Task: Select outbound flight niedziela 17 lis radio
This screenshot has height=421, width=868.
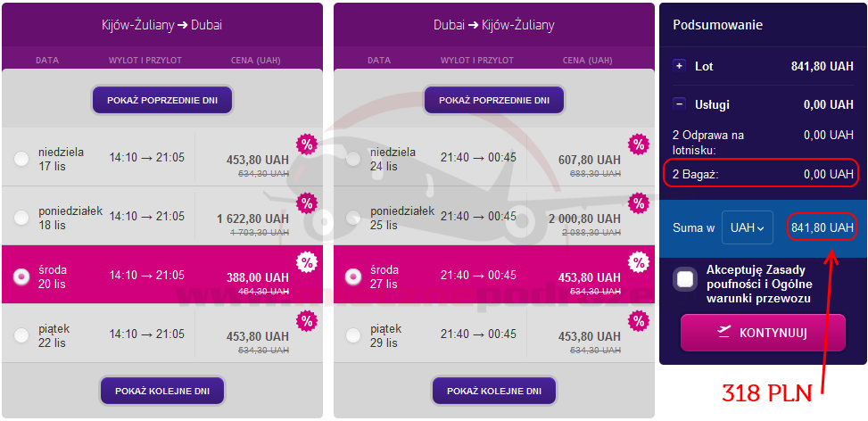Action: [21, 159]
